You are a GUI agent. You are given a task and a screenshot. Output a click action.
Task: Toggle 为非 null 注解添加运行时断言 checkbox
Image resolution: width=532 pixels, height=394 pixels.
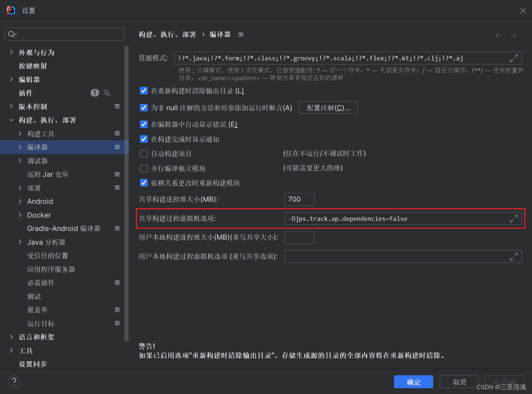144,107
